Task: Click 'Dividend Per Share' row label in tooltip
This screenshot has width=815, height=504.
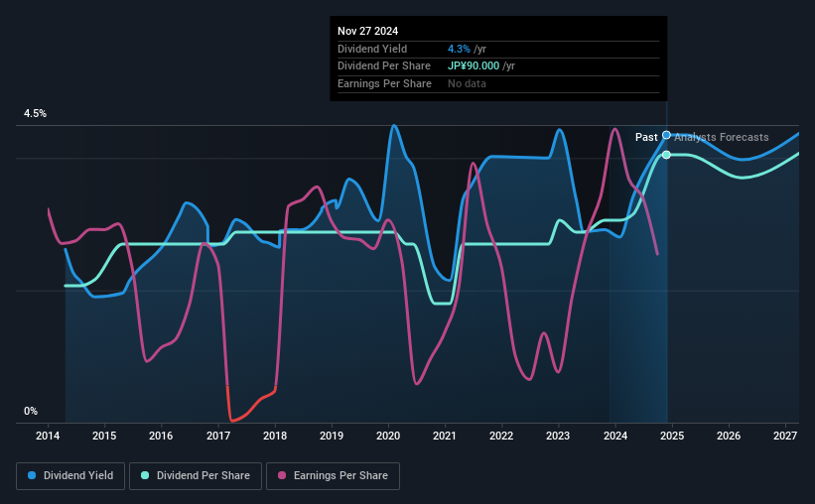Action: click(x=384, y=66)
